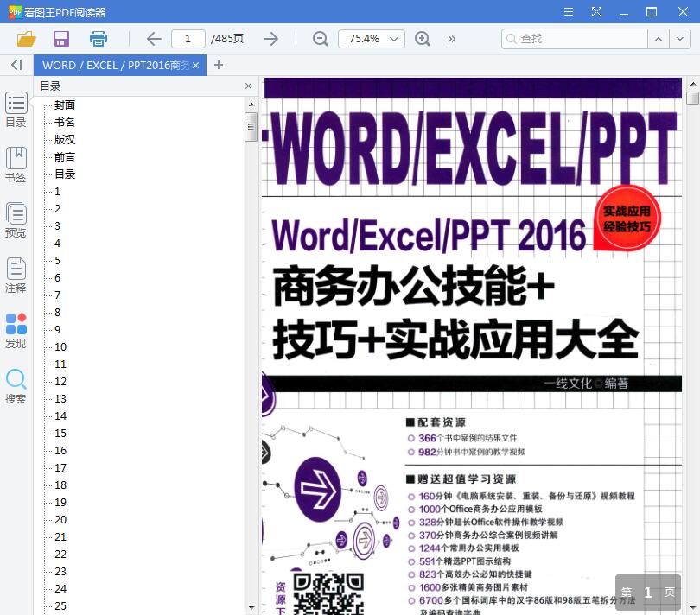The height and width of the screenshot is (615, 700).
Task: Jump to 前言 in outline
Action: tap(65, 156)
